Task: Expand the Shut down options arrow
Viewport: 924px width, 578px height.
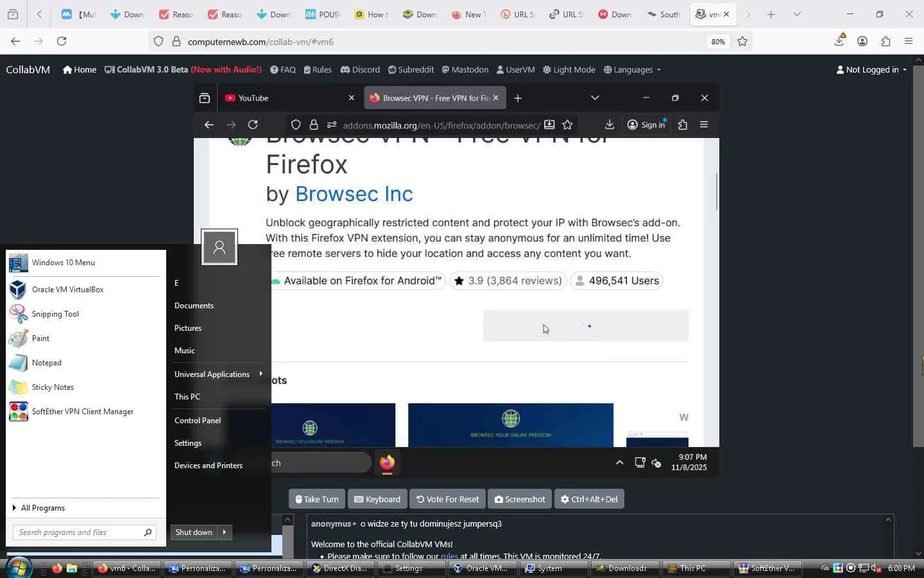Action: (225, 532)
